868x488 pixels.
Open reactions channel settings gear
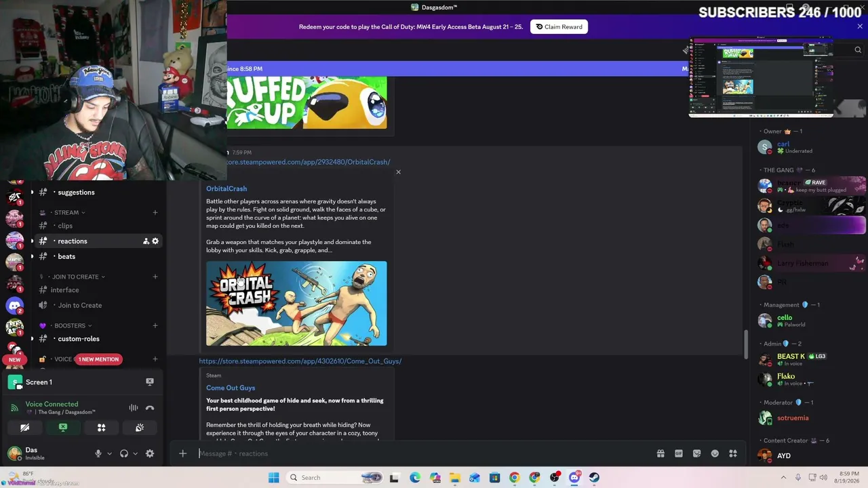pos(155,241)
